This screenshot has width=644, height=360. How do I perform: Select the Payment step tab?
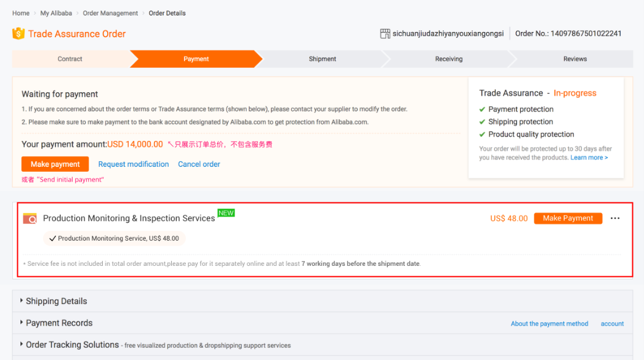[196, 59]
